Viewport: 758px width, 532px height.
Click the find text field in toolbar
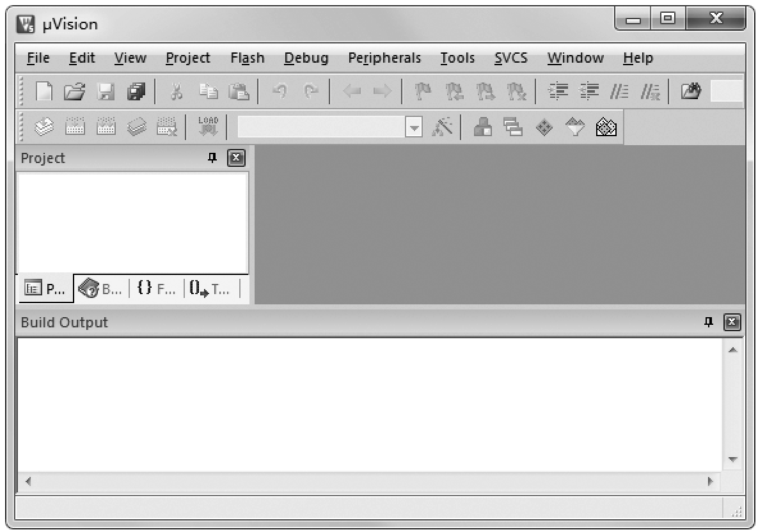727,91
